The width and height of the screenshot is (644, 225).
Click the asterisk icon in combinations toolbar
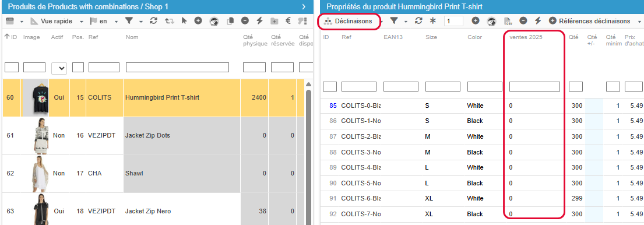[432, 21]
